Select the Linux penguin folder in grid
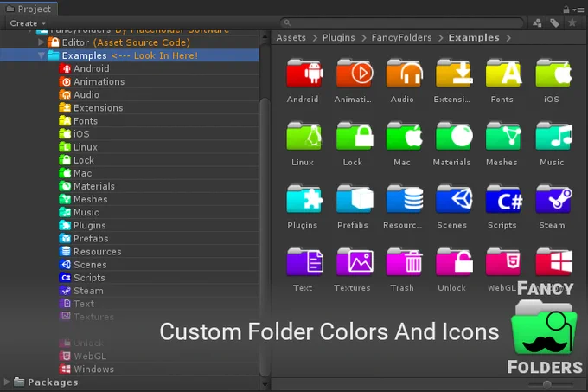 tap(304, 137)
